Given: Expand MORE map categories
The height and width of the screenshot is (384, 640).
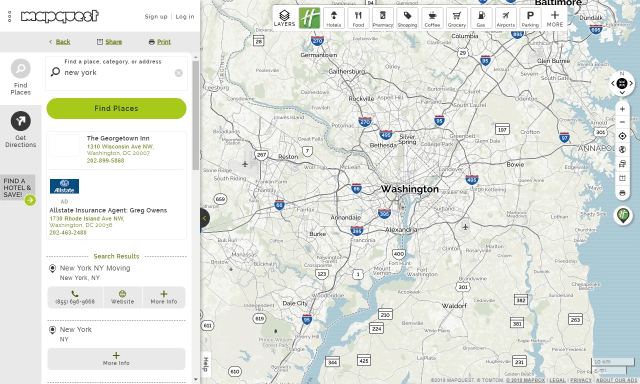Looking at the screenshot, I should tap(555, 18).
